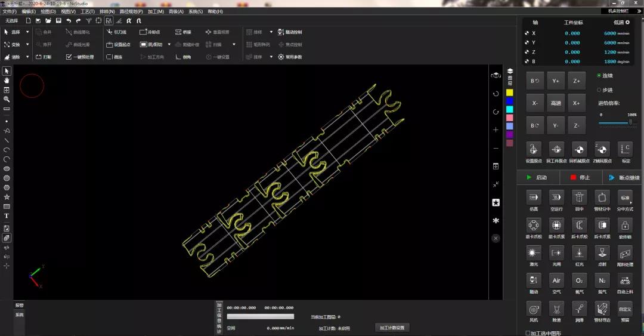The image size is (644, 336).
Task: Open the 文件(F) menu
Action: click(x=10, y=11)
